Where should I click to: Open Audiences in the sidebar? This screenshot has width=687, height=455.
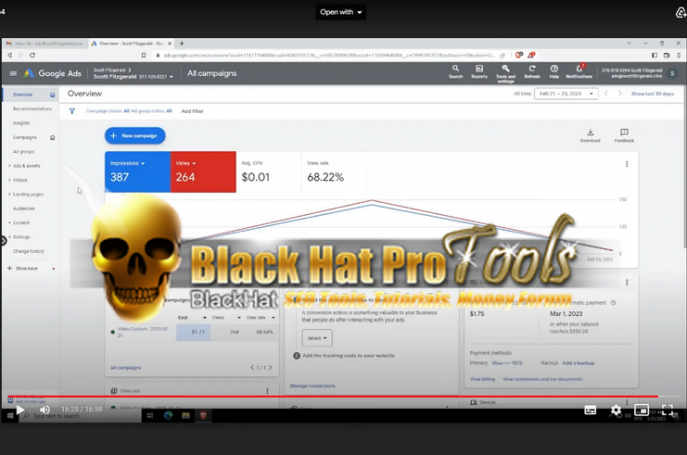(x=24, y=209)
